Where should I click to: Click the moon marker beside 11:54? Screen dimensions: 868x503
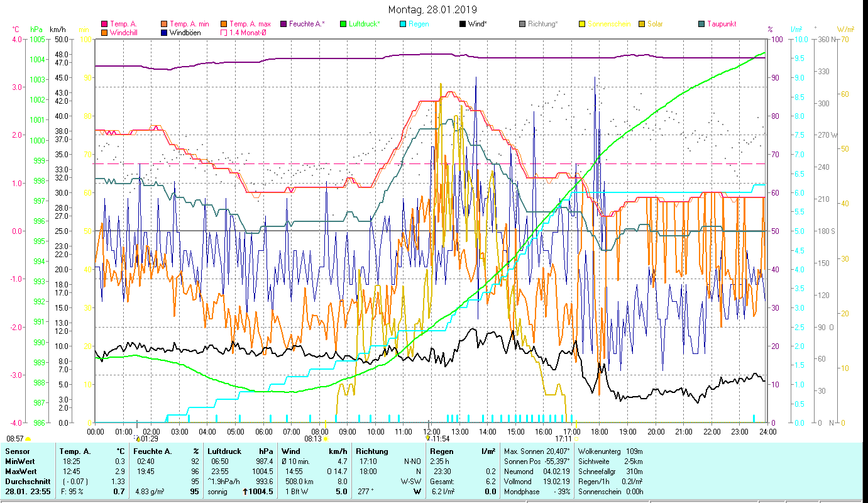[x=428, y=438]
